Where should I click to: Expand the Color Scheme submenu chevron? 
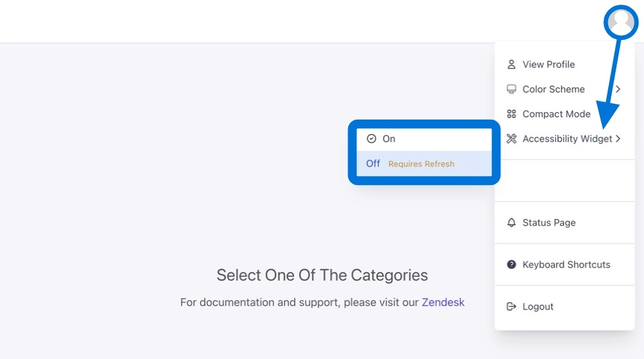(x=618, y=89)
